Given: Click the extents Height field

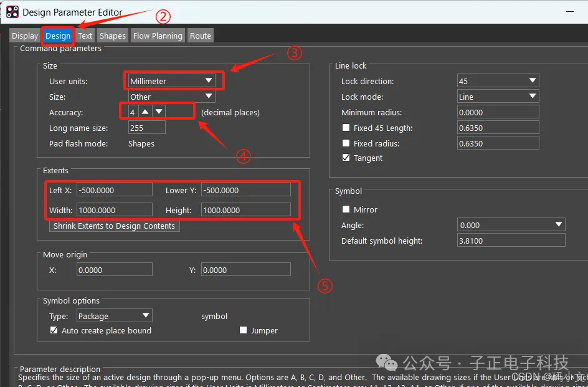Looking at the screenshot, I should 245,210.
